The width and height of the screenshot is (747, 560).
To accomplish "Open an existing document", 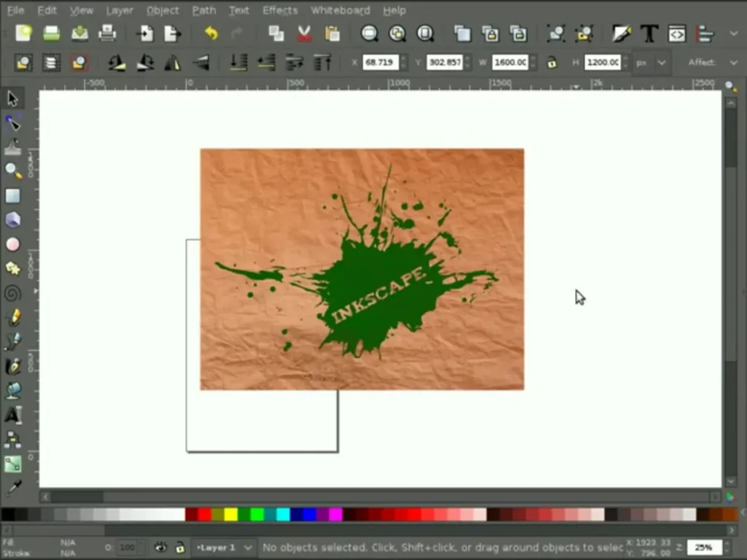I will click(x=52, y=34).
